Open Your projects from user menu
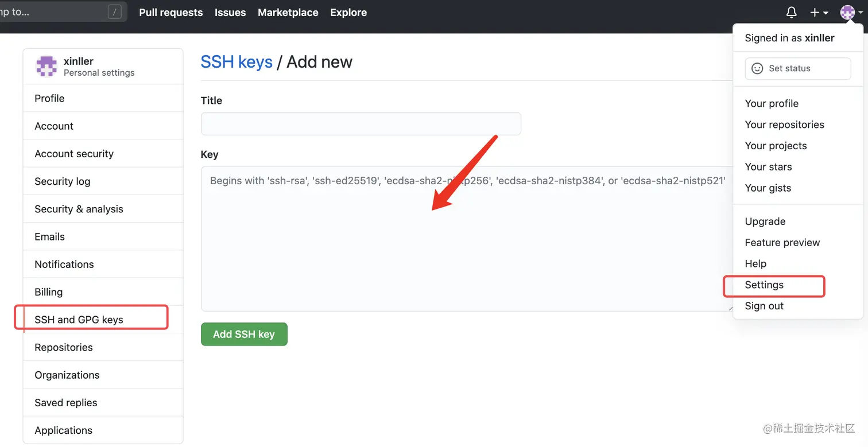 tap(797, 146)
